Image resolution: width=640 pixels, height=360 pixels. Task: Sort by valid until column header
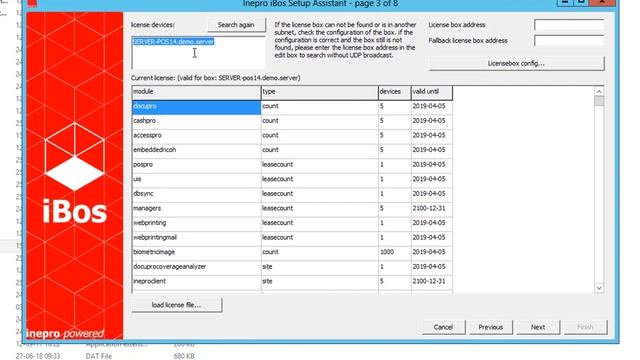click(x=432, y=93)
